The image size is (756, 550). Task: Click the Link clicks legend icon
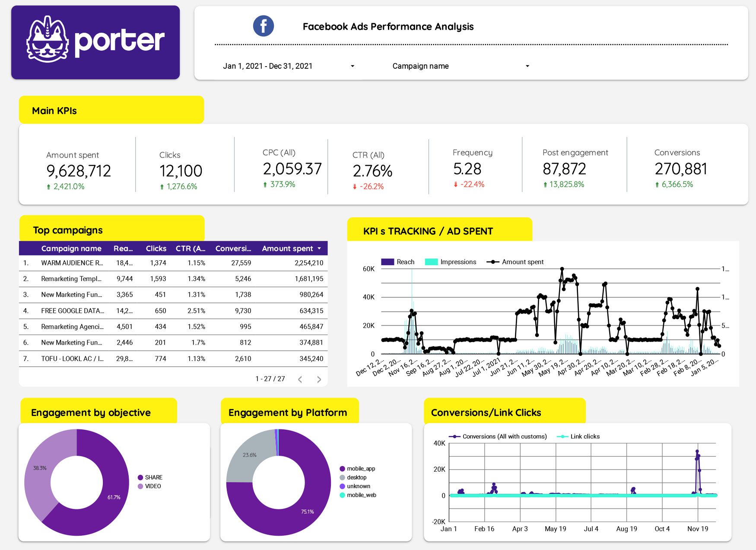[x=561, y=436]
